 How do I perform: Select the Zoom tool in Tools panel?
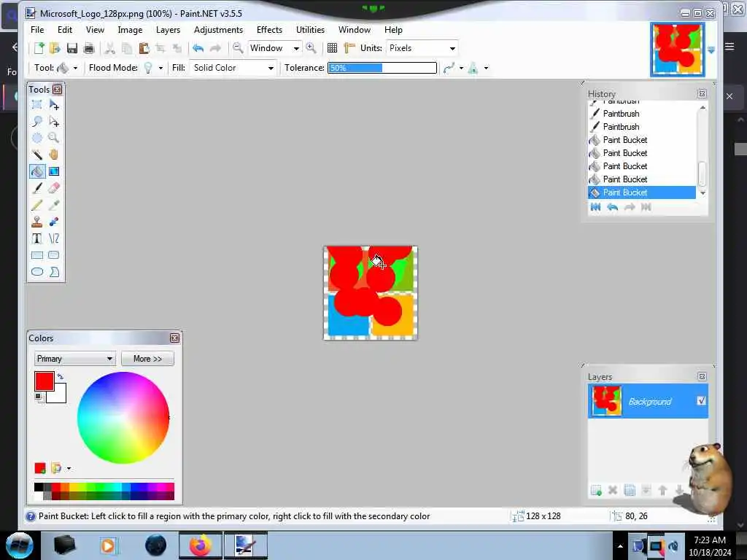pyautogui.click(x=54, y=138)
